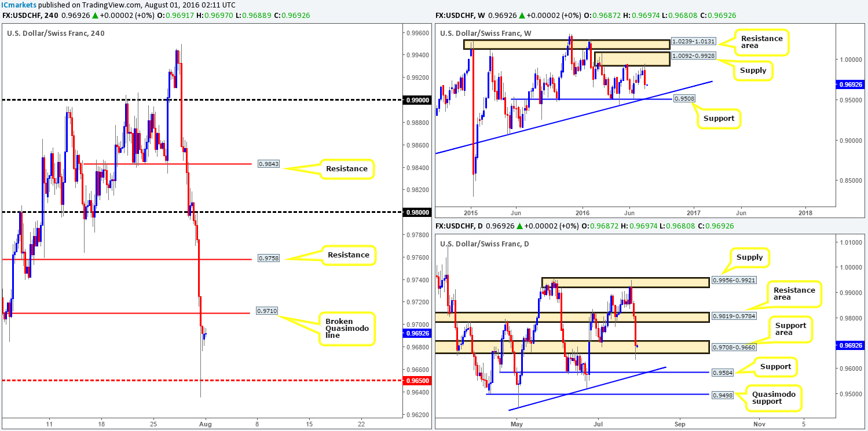This screenshot has width=868, height=431.
Task: Click the 'U.S. Dollar/Swiss Franc, D' chart title
Action: (x=486, y=244)
